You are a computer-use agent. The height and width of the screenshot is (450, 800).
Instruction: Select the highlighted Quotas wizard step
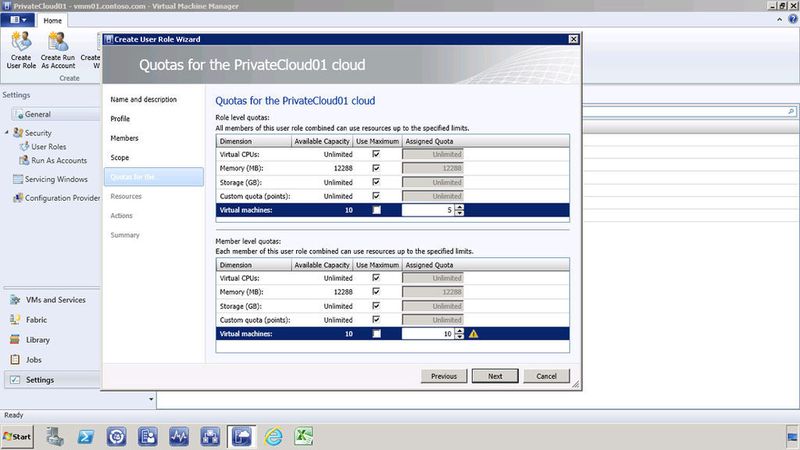click(154, 177)
